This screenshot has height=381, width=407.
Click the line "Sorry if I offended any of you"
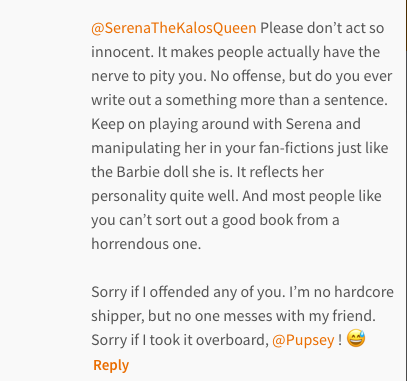242,292
